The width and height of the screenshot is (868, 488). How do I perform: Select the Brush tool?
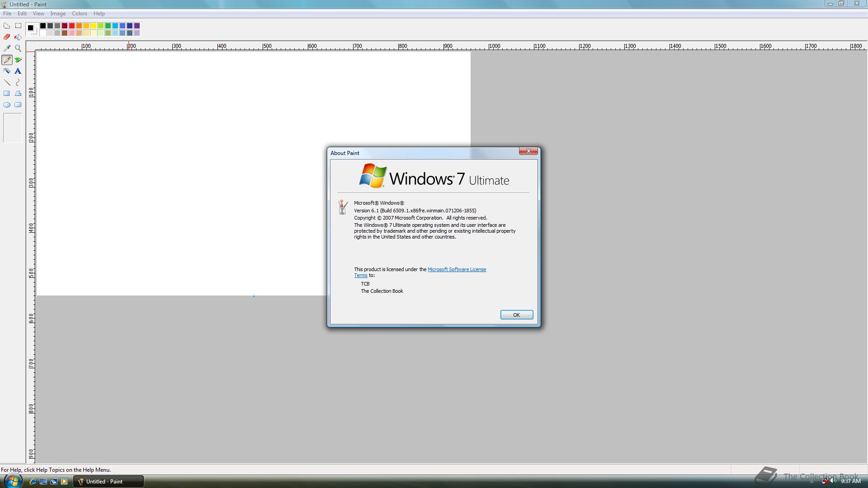[x=18, y=60]
